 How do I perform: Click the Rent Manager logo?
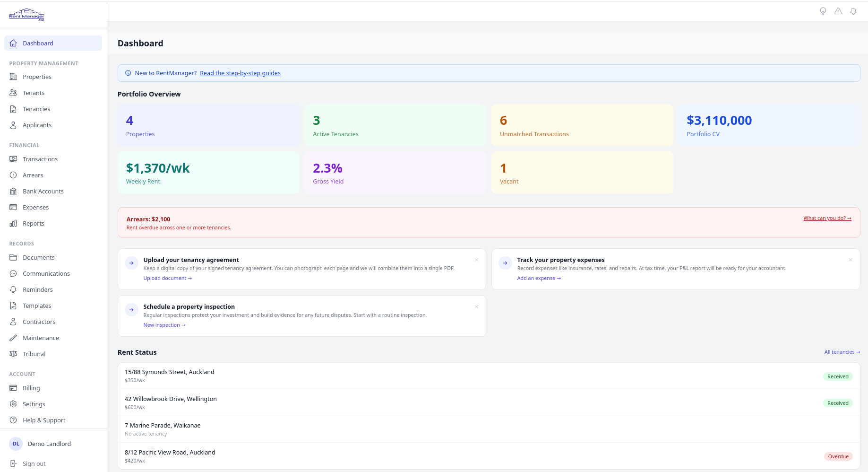tap(27, 15)
